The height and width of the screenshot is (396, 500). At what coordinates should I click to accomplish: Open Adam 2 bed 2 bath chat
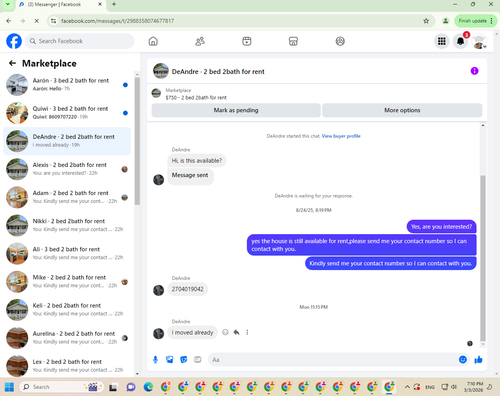[x=67, y=197]
